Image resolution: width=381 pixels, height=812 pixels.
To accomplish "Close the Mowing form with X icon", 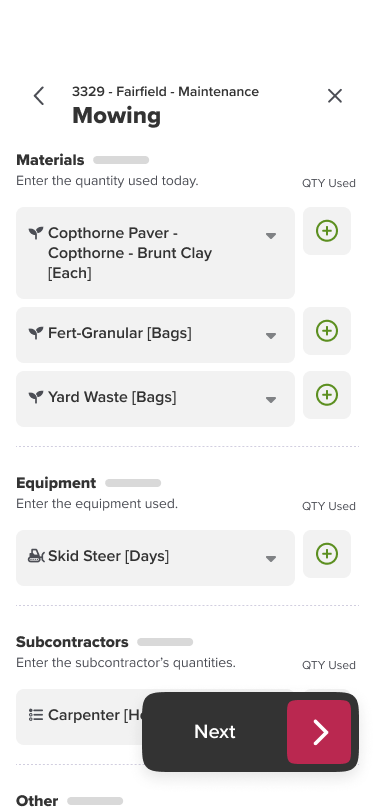I will pos(335,96).
